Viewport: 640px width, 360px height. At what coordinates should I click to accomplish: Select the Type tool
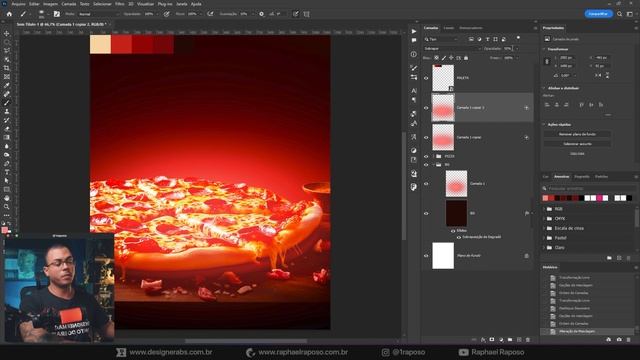click(x=7, y=172)
